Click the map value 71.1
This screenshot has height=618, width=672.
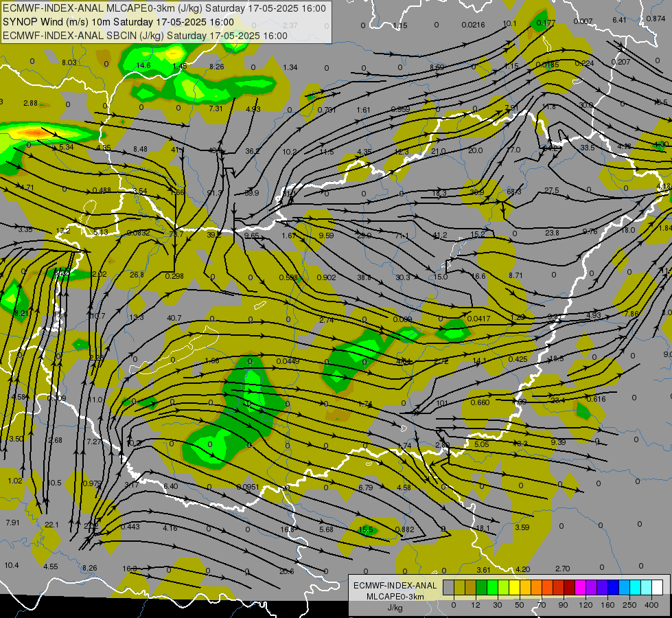coord(402,236)
